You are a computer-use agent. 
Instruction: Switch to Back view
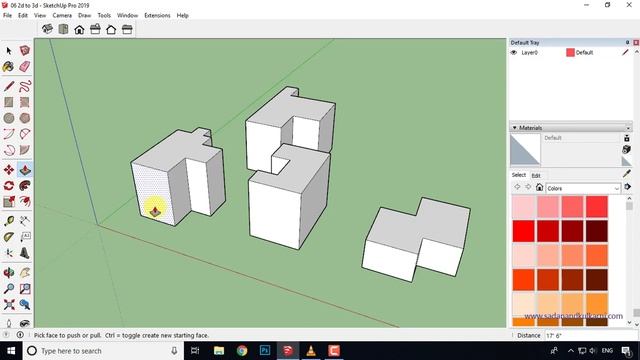point(111,29)
